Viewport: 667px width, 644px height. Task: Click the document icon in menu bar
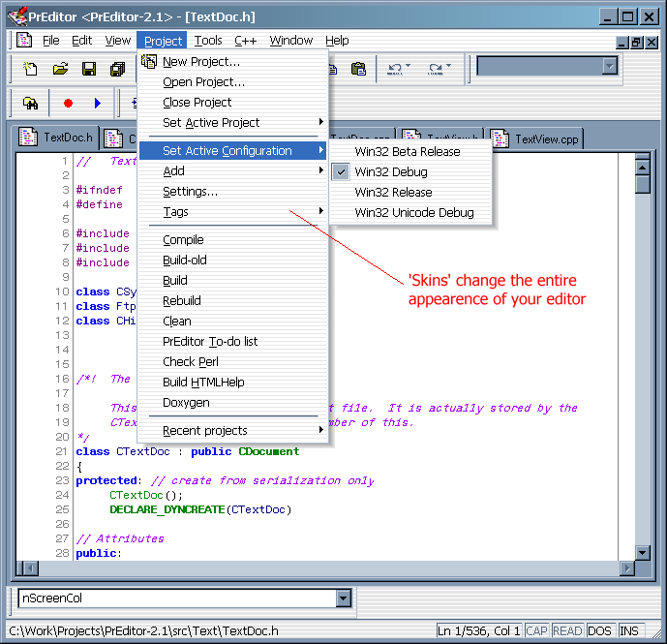coord(24,40)
